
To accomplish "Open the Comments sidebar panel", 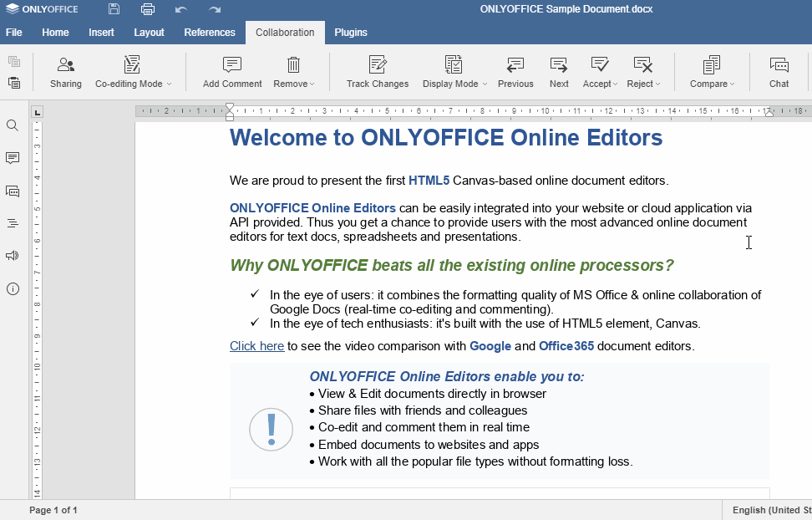I will tap(13, 158).
